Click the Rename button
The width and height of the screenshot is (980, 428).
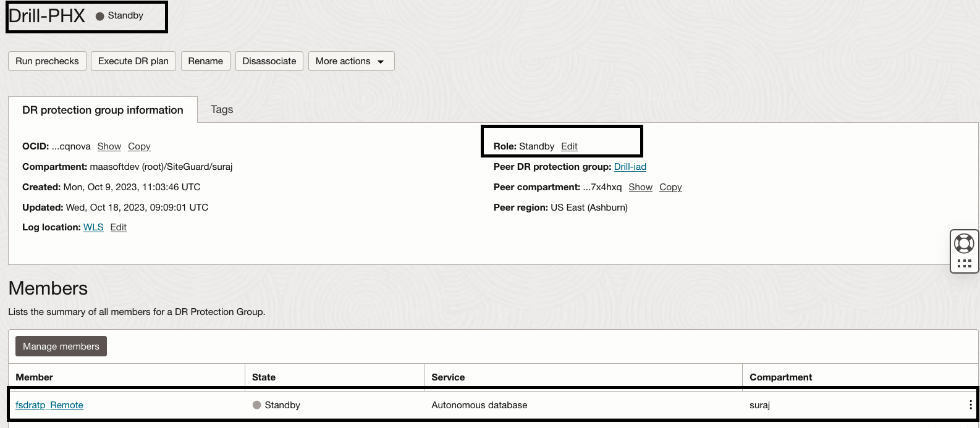coord(206,61)
